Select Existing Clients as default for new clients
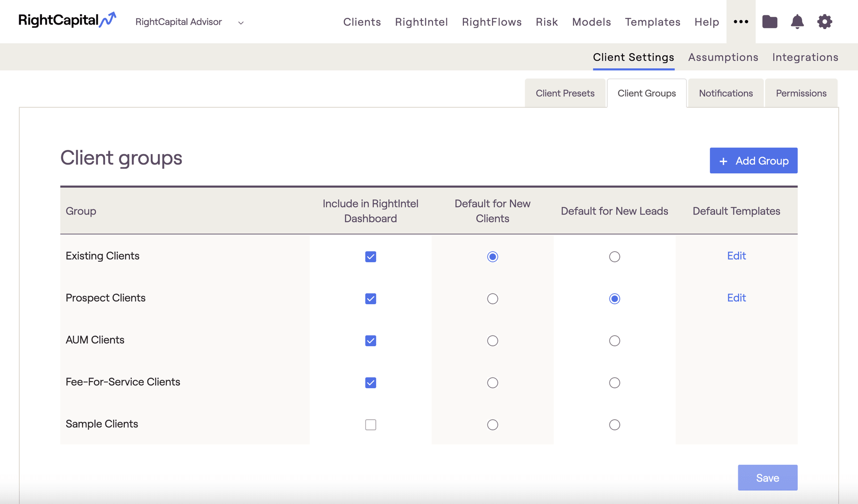858x504 pixels. pyautogui.click(x=492, y=256)
